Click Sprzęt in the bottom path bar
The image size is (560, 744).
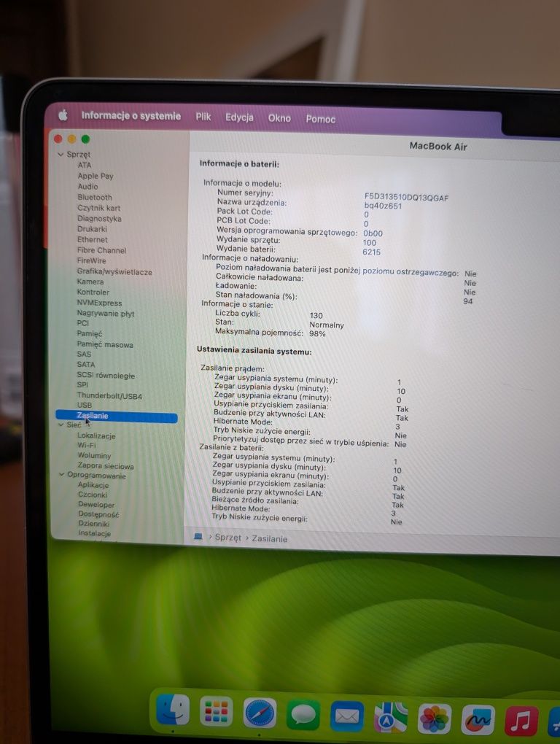click(x=227, y=538)
